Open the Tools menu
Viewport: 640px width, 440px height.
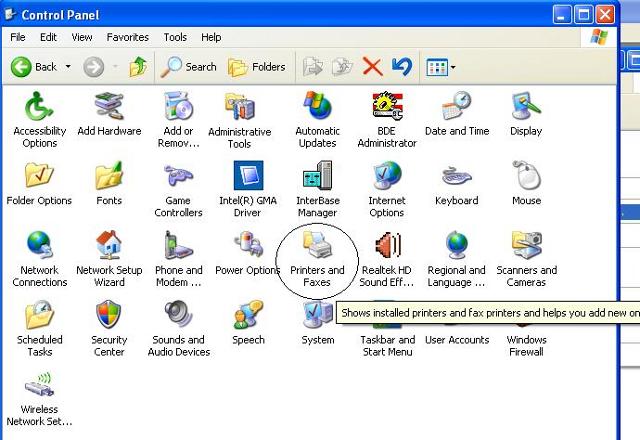175,37
